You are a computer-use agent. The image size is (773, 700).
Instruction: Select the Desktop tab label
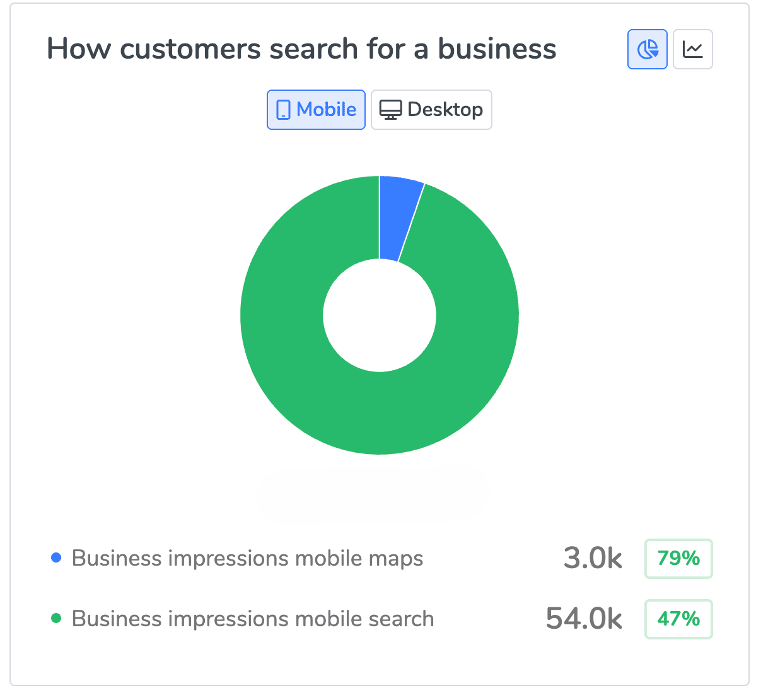445,110
